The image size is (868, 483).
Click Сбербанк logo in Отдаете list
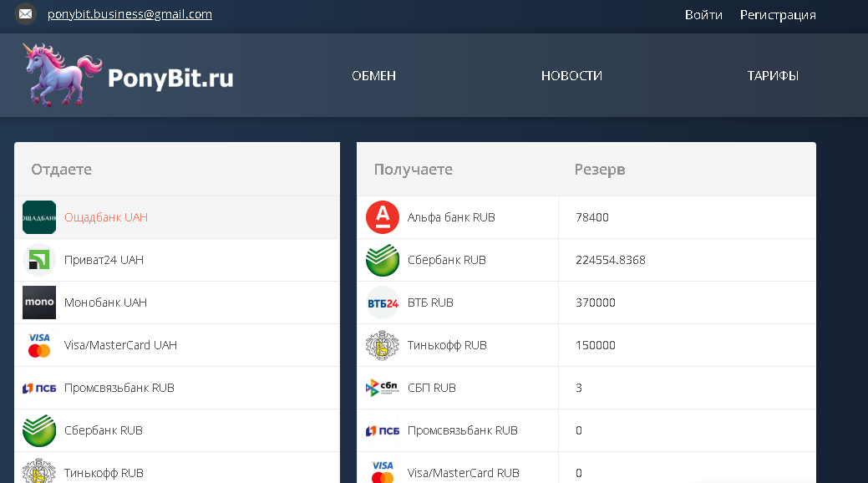pyautogui.click(x=39, y=430)
